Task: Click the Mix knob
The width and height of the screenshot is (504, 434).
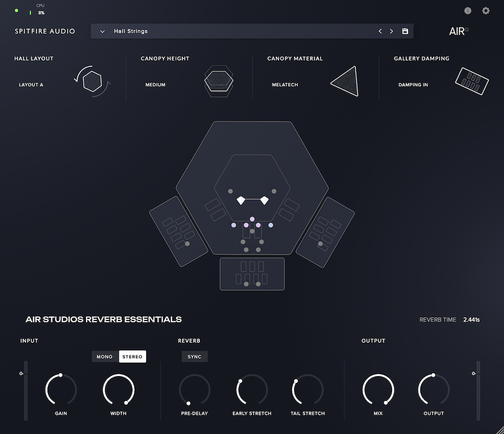Action: point(378,390)
